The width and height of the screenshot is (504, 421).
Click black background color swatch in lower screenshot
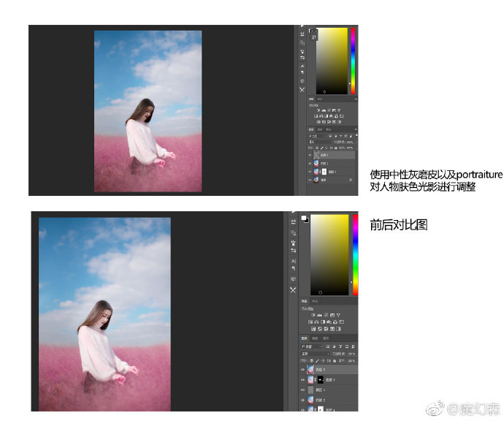pos(307,221)
